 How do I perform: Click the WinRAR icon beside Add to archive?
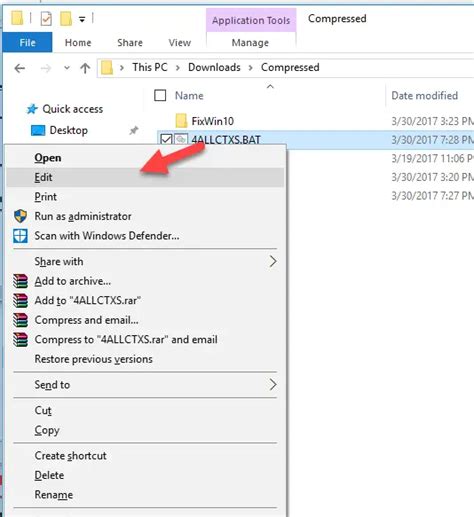coord(20,281)
